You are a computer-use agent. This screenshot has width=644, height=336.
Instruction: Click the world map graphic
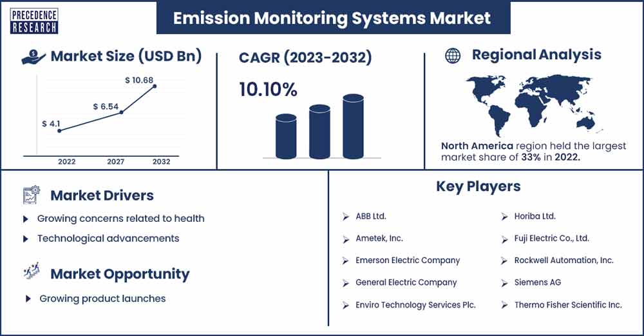pyautogui.click(x=533, y=105)
